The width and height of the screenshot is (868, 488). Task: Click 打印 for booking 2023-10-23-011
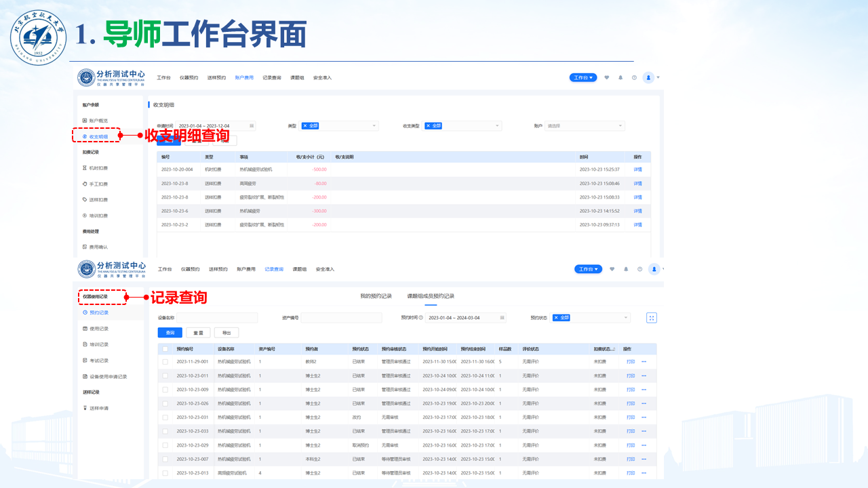(x=630, y=375)
